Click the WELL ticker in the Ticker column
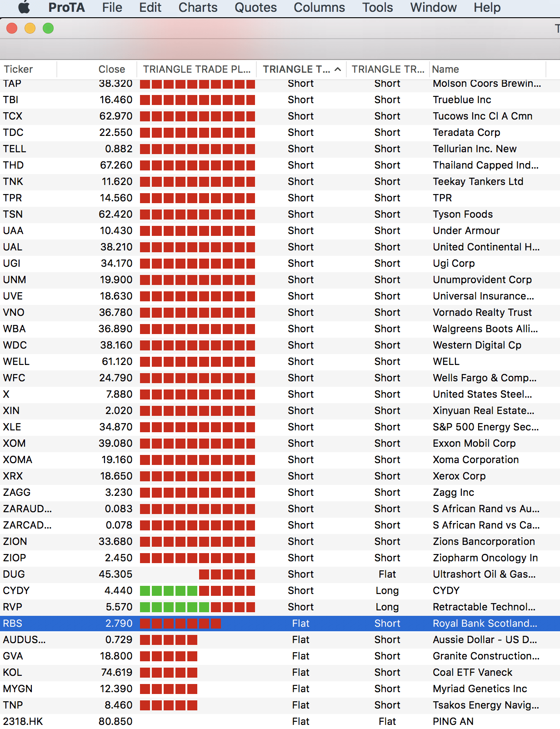 [x=16, y=362]
